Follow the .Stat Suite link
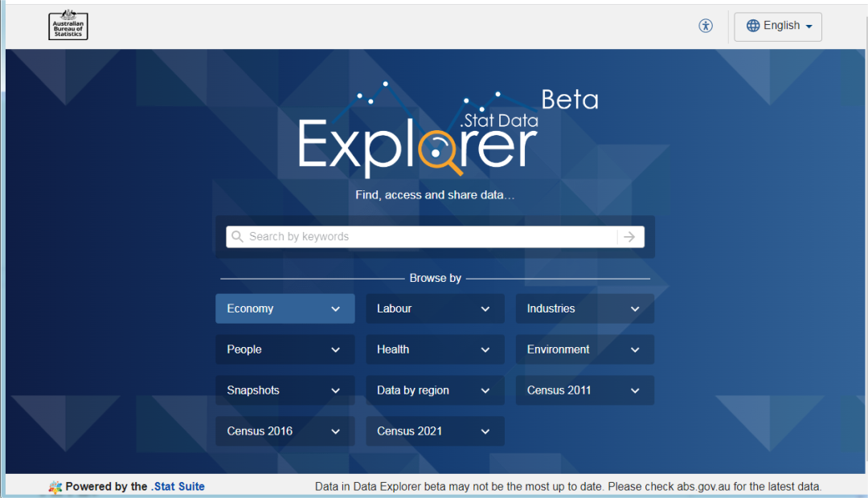The width and height of the screenshot is (868, 498). 178,487
